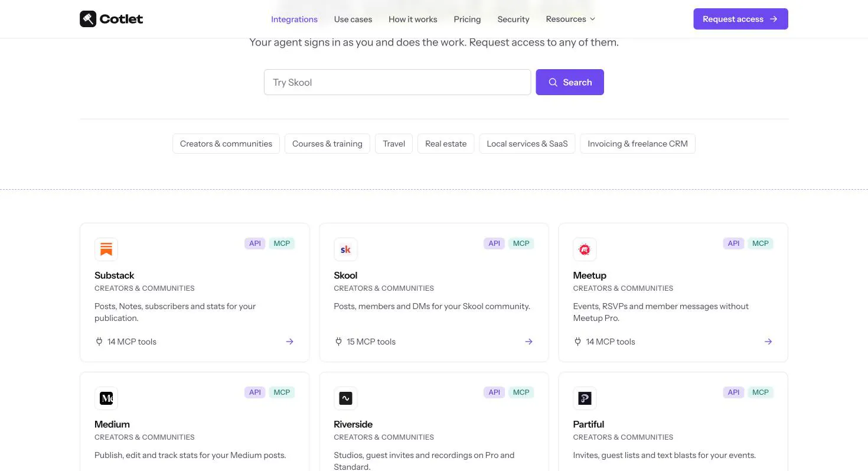Go to the How it works page
Image resolution: width=868 pixels, height=471 pixels.
coord(413,19)
